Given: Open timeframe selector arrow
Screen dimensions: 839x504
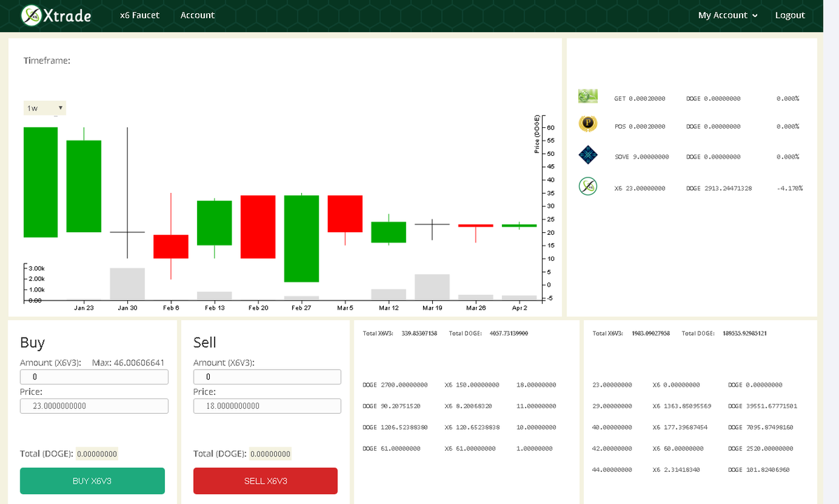Looking at the screenshot, I should coord(60,108).
